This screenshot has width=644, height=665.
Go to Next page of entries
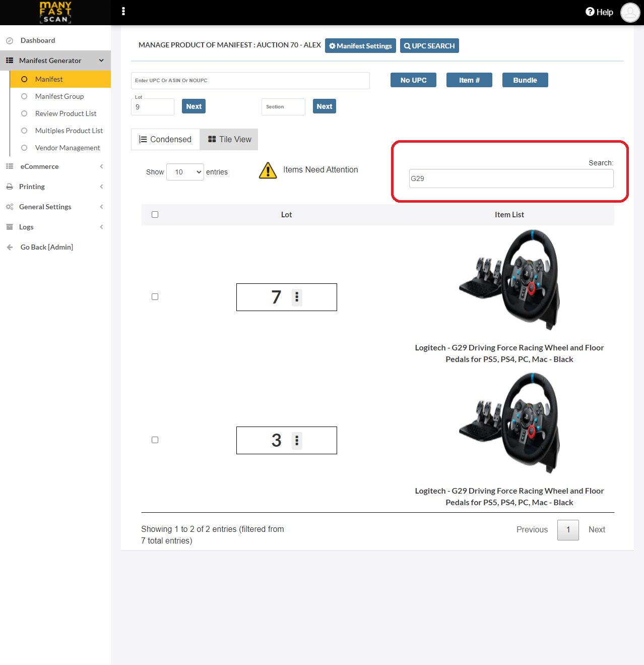click(x=597, y=529)
